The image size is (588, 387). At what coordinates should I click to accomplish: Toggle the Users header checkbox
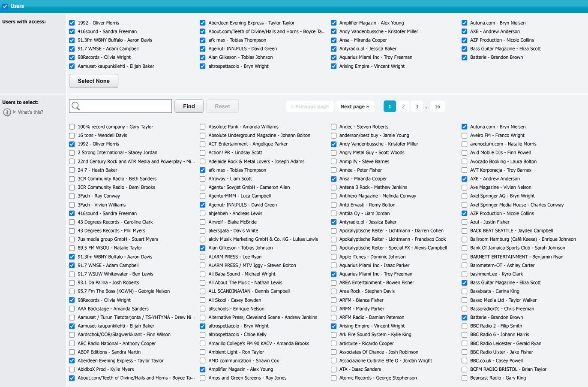pos(5,6)
